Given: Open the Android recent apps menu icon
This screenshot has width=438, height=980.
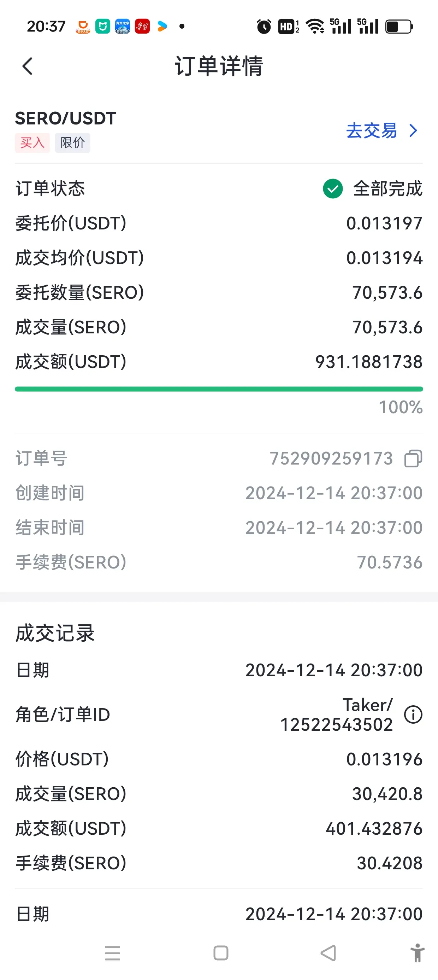Looking at the screenshot, I should (113, 953).
